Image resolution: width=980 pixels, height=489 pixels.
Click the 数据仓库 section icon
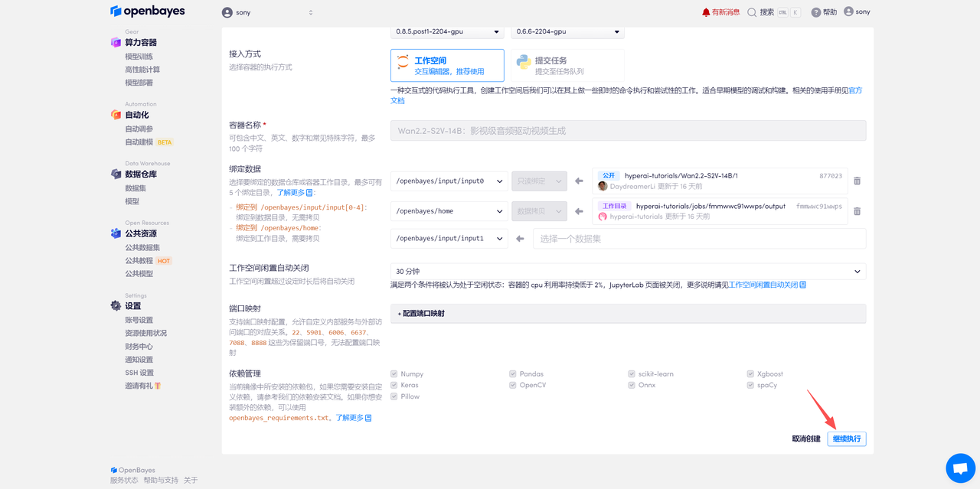click(116, 174)
